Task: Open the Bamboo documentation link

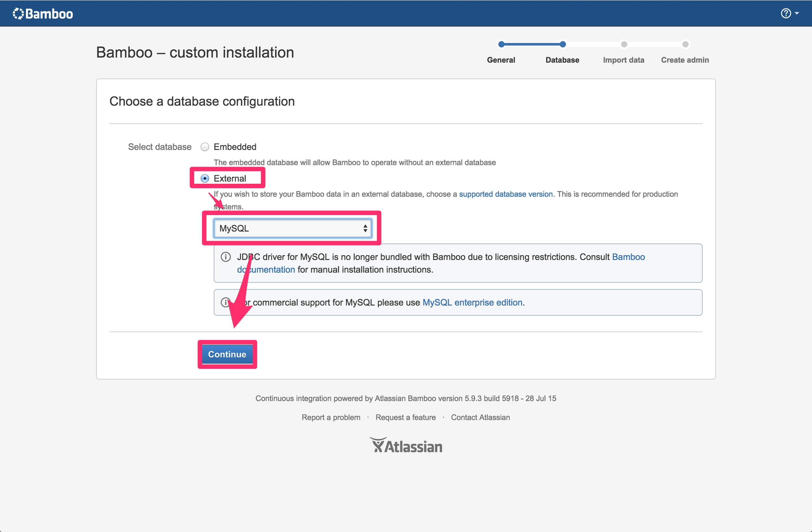Action: (x=441, y=263)
